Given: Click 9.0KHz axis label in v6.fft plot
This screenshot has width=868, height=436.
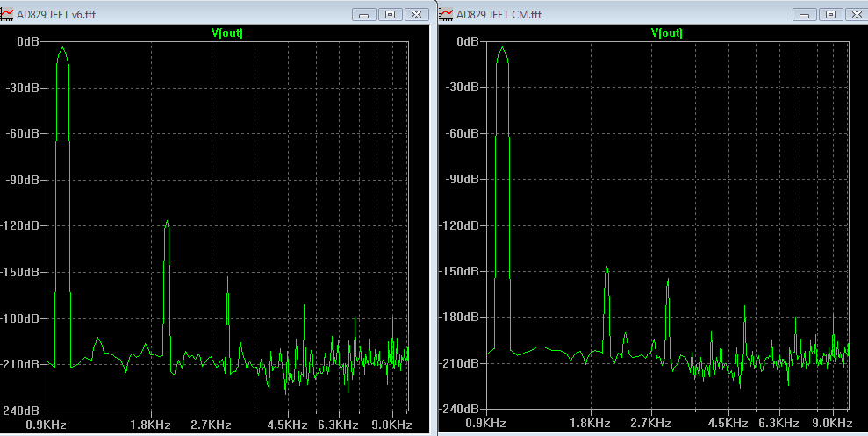Looking at the screenshot, I should pyautogui.click(x=391, y=425).
